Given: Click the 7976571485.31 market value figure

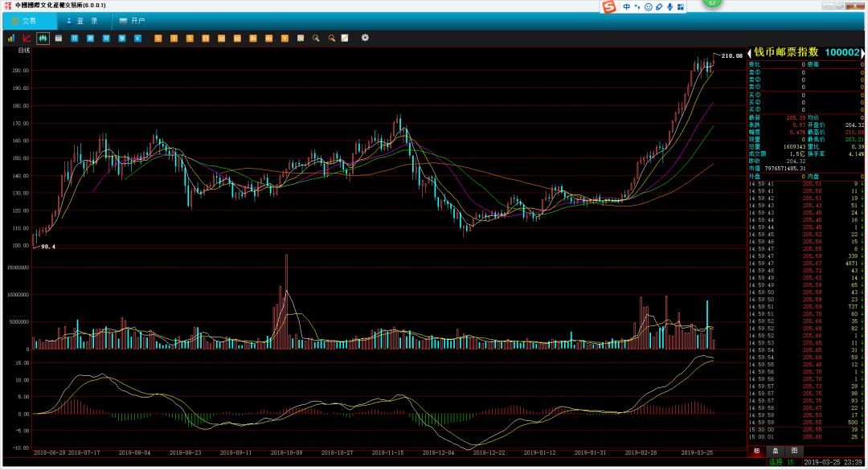Looking at the screenshot, I should point(785,169).
